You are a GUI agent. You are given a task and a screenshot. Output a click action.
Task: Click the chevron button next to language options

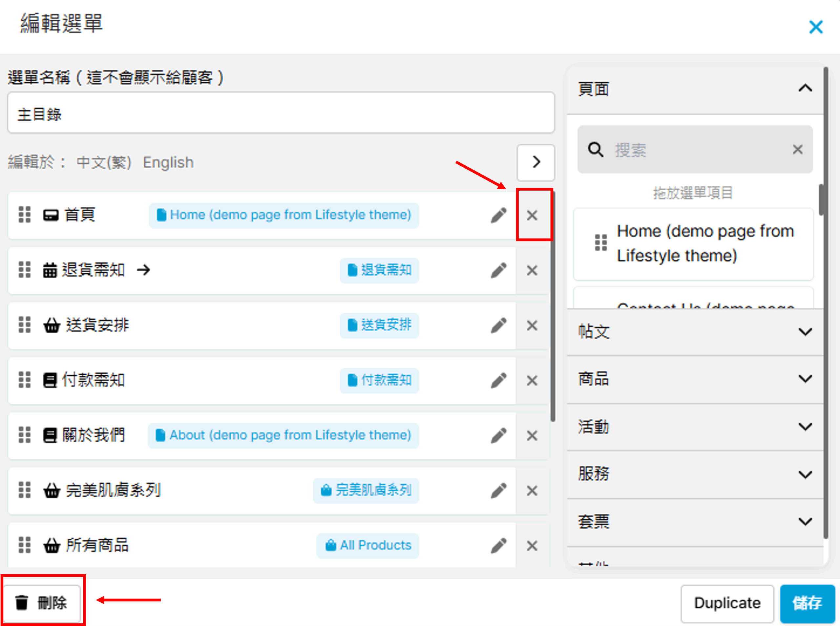[536, 162]
